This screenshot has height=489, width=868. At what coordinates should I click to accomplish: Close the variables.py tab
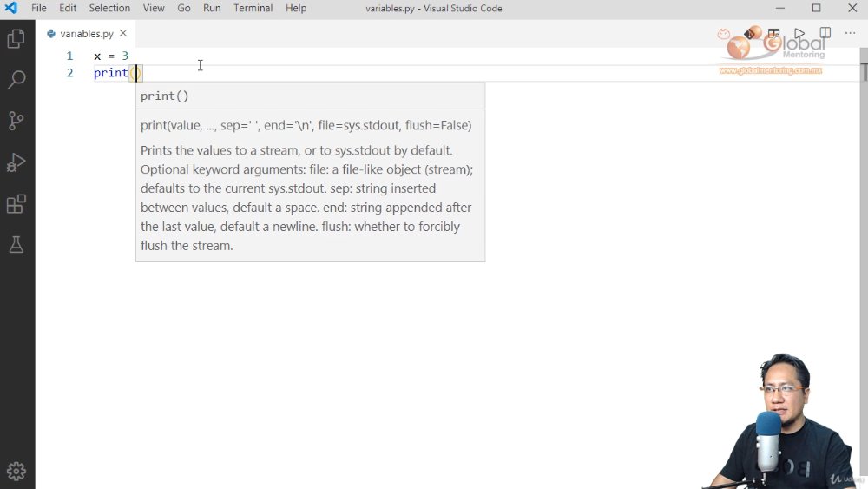(x=123, y=33)
